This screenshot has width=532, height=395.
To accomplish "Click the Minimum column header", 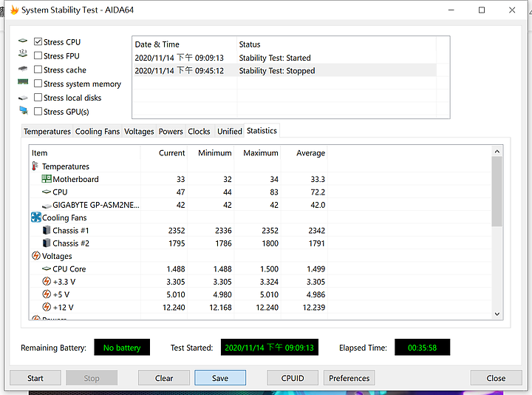I will click(x=211, y=153).
